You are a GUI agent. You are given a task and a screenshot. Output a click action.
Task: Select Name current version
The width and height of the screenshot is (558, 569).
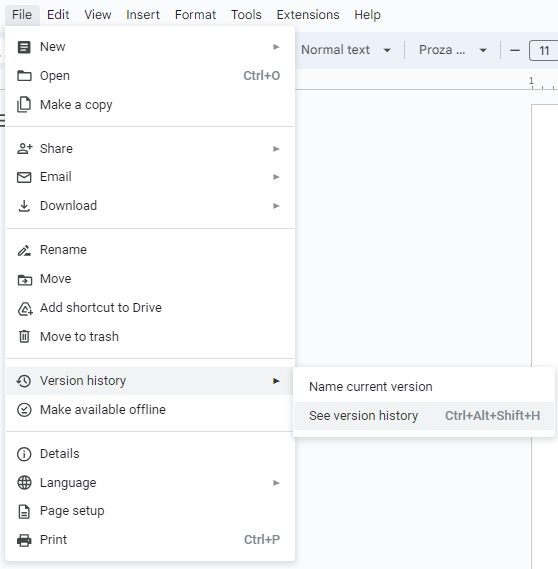[424, 387]
